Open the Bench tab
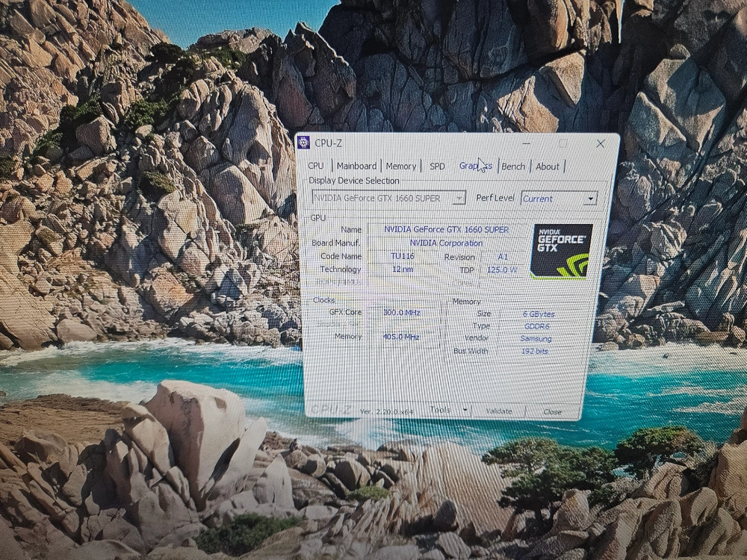The image size is (747, 560). (513, 167)
